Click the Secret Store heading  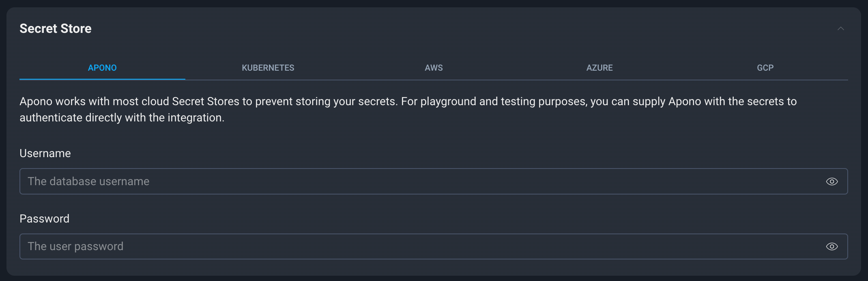[56, 28]
